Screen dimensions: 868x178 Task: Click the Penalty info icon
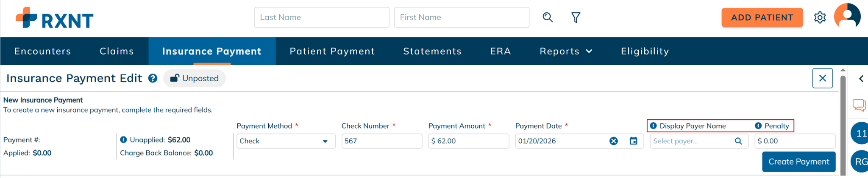point(758,126)
